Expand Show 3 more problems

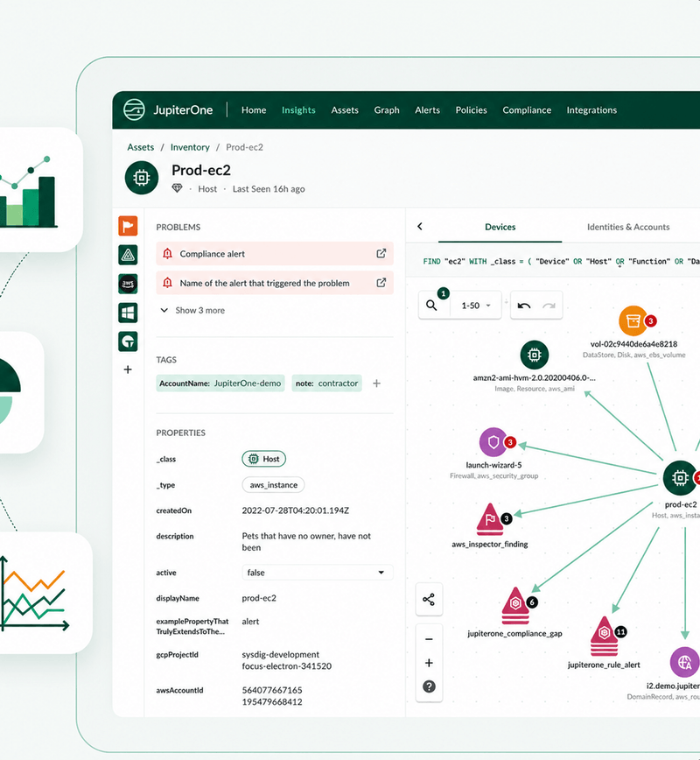tap(192, 310)
